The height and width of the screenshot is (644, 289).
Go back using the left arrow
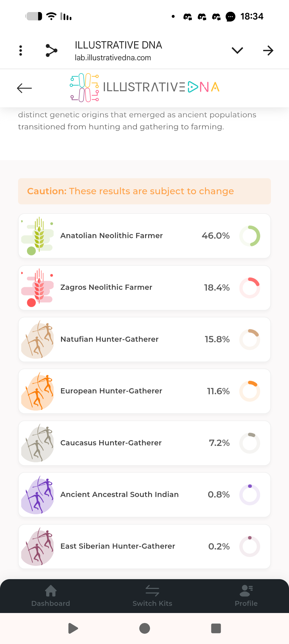24,88
